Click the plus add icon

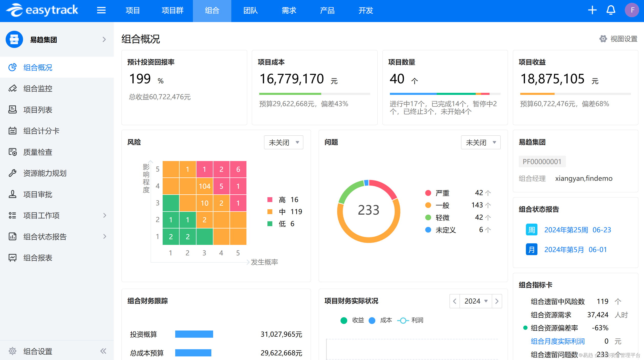(x=592, y=10)
